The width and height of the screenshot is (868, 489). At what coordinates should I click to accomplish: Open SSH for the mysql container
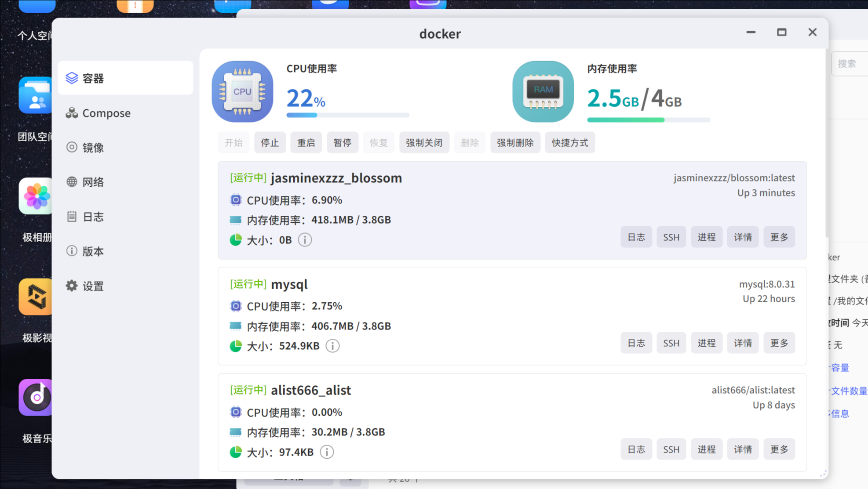click(671, 343)
